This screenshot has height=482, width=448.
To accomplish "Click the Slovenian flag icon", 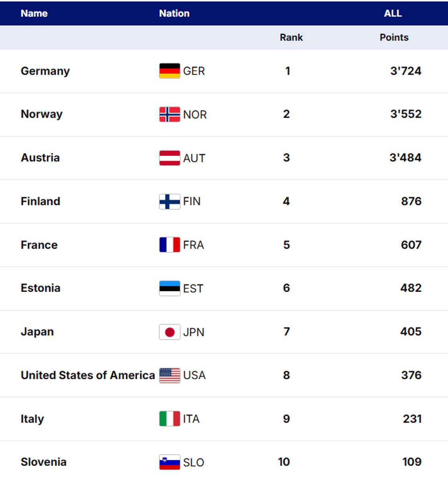I will (170, 462).
